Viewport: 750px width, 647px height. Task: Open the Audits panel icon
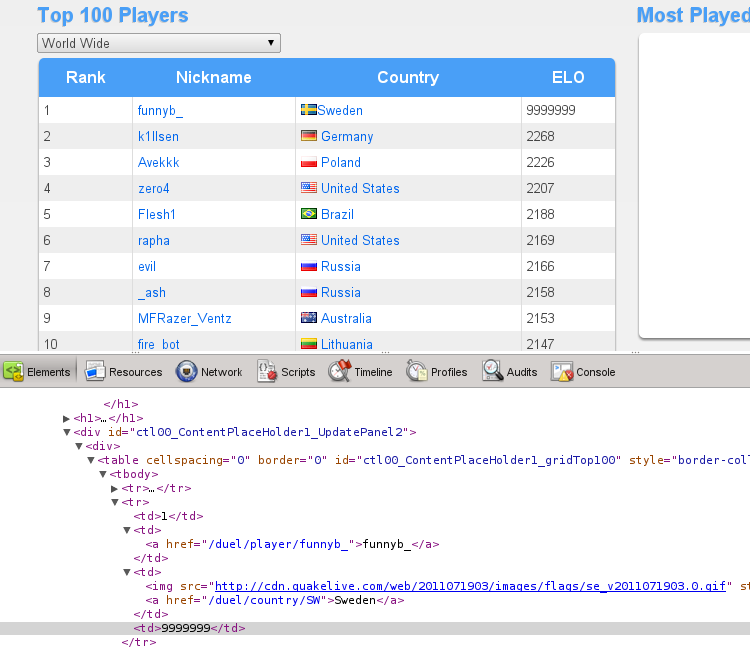point(493,372)
